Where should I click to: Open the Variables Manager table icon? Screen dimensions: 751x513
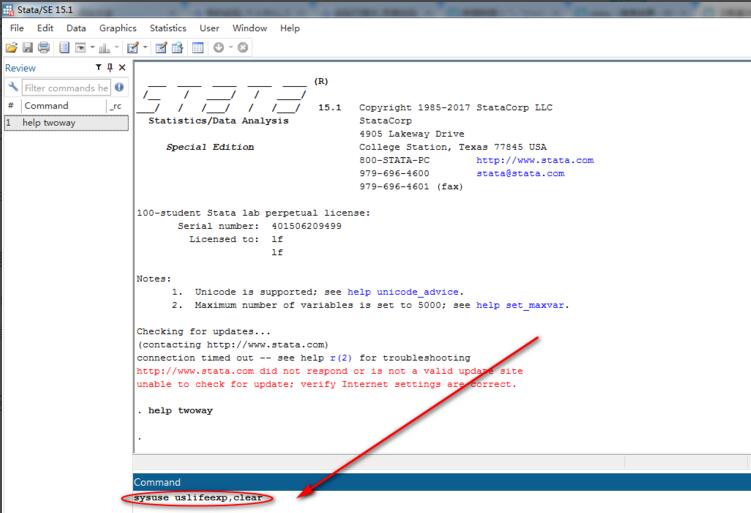198,47
